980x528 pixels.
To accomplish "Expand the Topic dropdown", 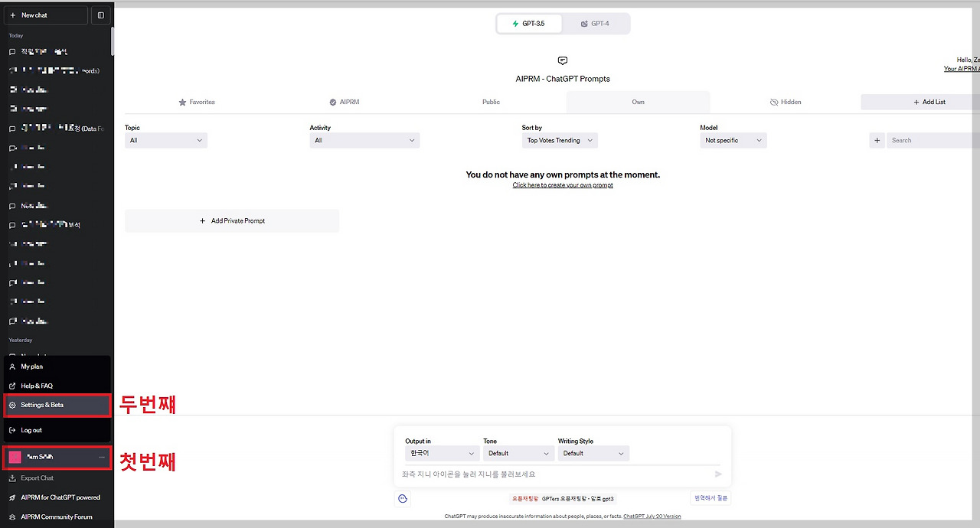I will point(166,141).
